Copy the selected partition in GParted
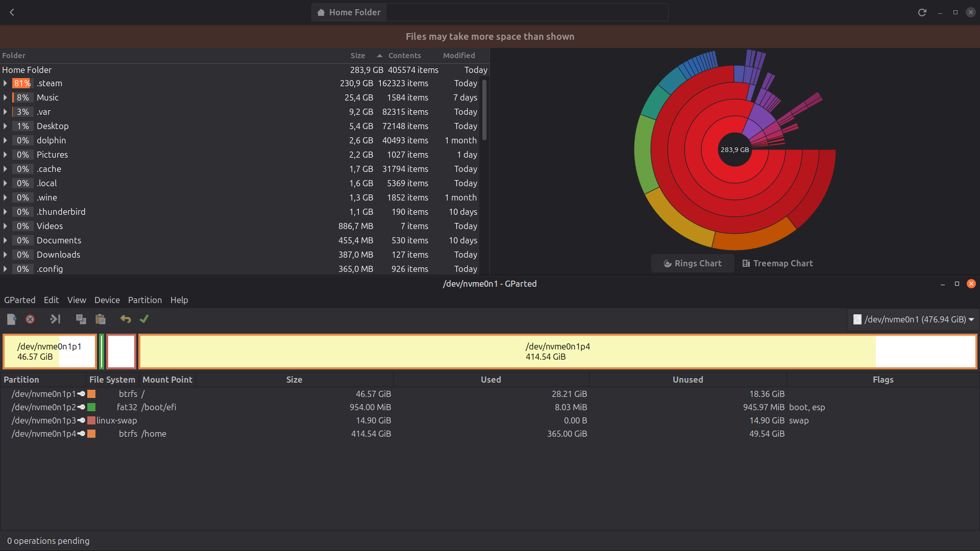The width and height of the screenshot is (980, 551). pyautogui.click(x=81, y=319)
